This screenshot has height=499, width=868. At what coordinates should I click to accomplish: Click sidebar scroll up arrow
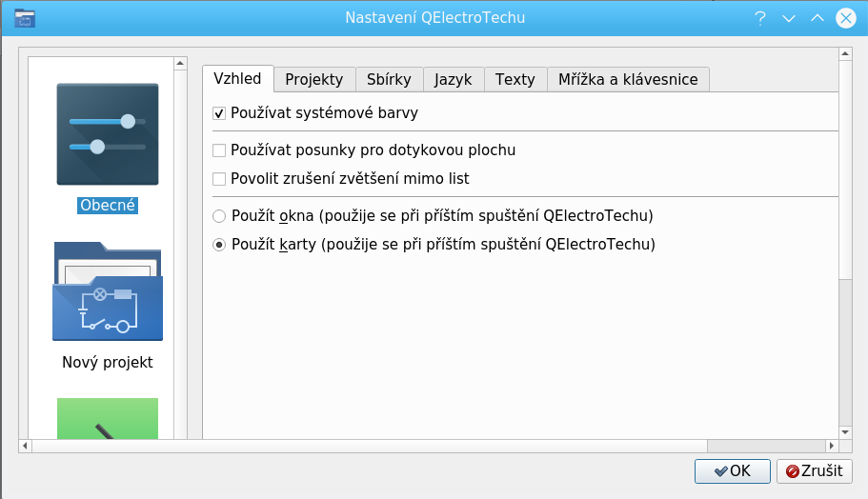point(180,64)
